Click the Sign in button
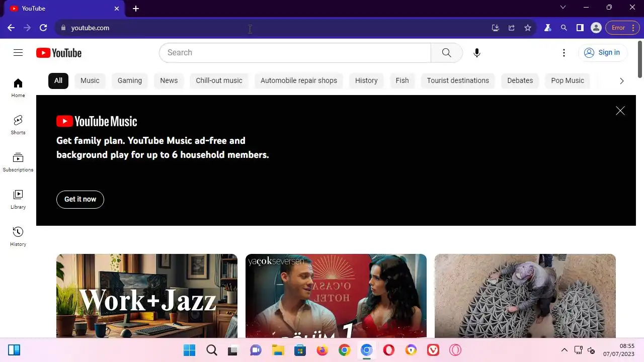The height and width of the screenshot is (362, 644). pos(603,53)
